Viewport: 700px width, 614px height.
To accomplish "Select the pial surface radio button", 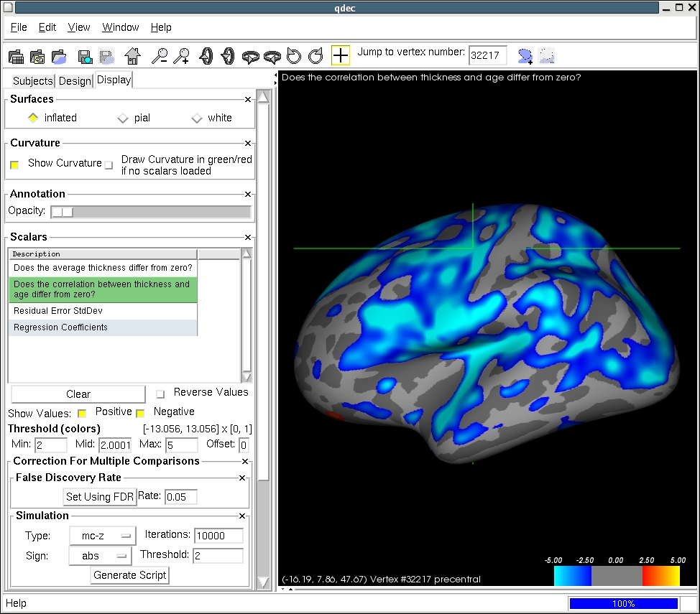I will pyautogui.click(x=123, y=118).
